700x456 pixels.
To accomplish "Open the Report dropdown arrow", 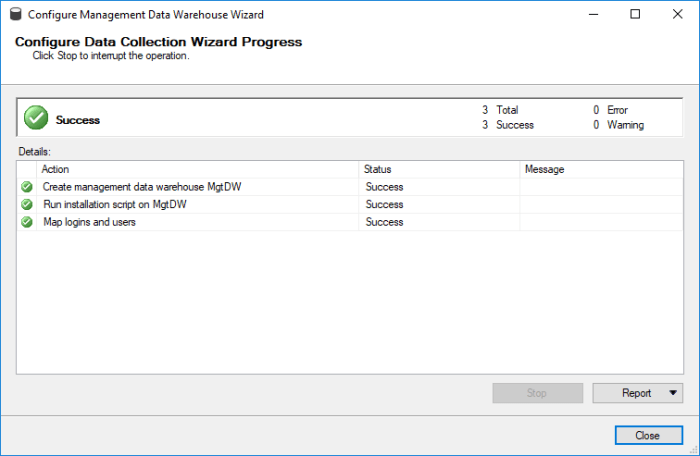I will pyautogui.click(x=674, y=393).
